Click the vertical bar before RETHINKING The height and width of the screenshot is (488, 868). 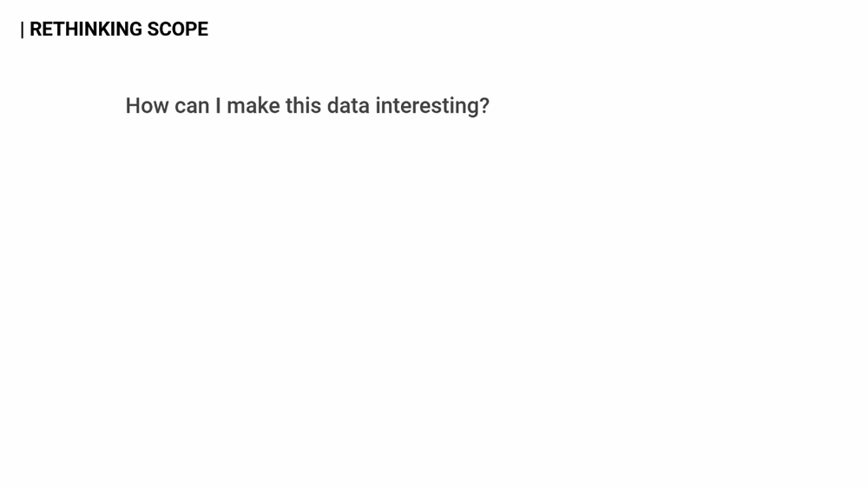23,30
